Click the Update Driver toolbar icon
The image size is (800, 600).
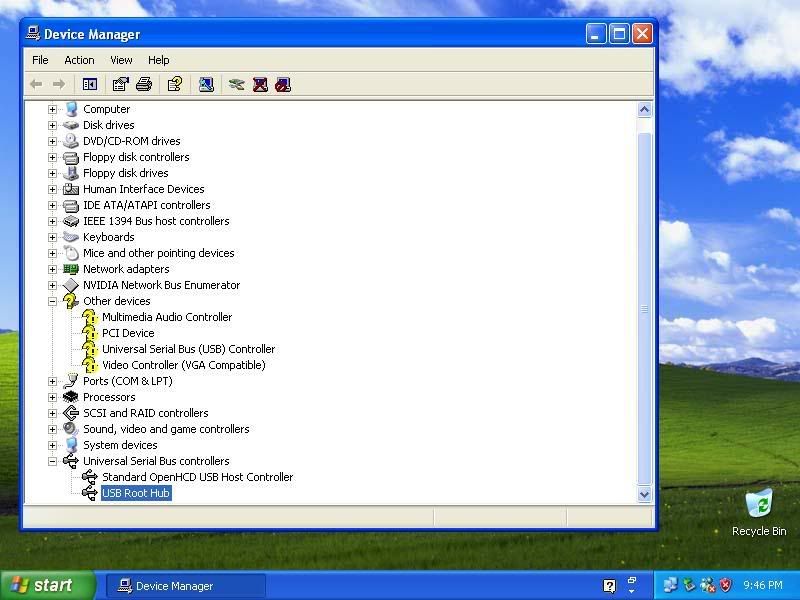click(x=237, y=85)
